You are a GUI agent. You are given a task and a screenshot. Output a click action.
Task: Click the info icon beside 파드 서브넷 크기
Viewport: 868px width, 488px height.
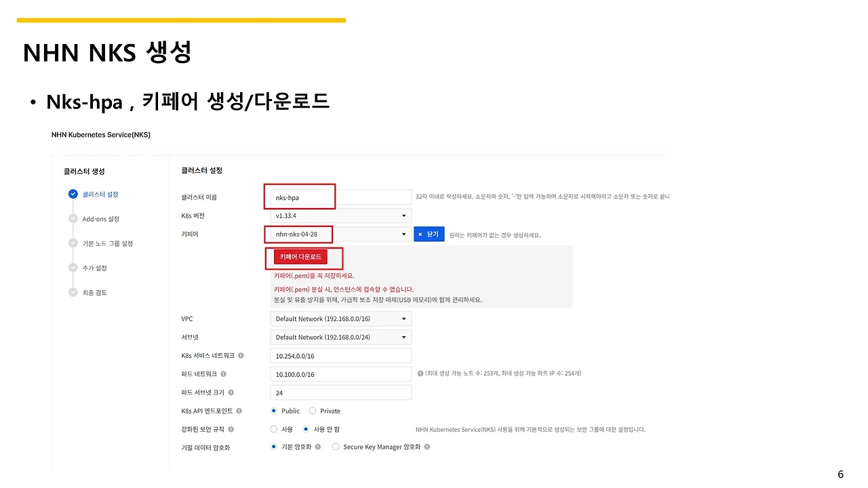[231, 392]
